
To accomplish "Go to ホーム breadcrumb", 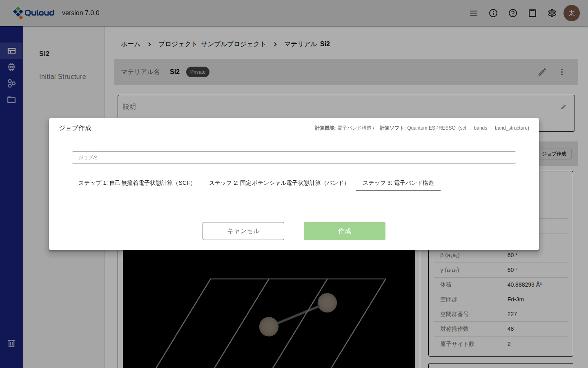I will 131,44.
